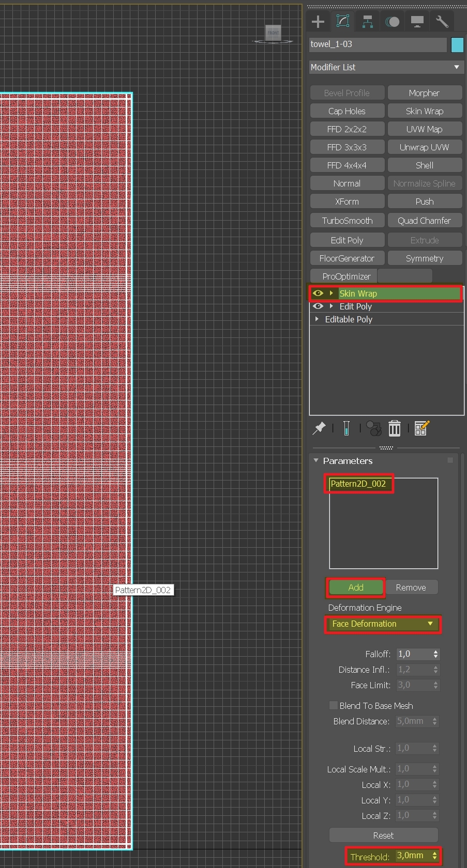Image resolution: width=467 pixels, height=868 pixels.
Task: Expand Edit Poly sub-object arrow
Action: (331, 306)
